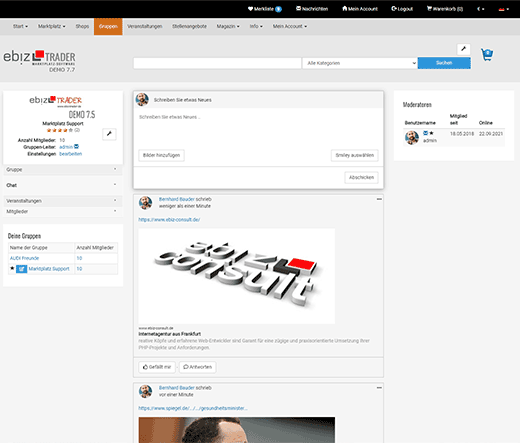Open the currency selector in top bar
Viewport: 520px width, 443px height.
(481, 9)
